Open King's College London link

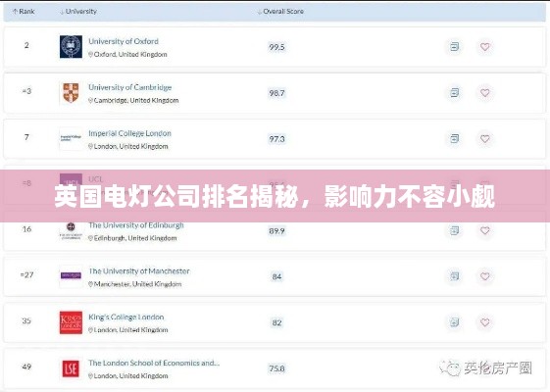(125, 317)
